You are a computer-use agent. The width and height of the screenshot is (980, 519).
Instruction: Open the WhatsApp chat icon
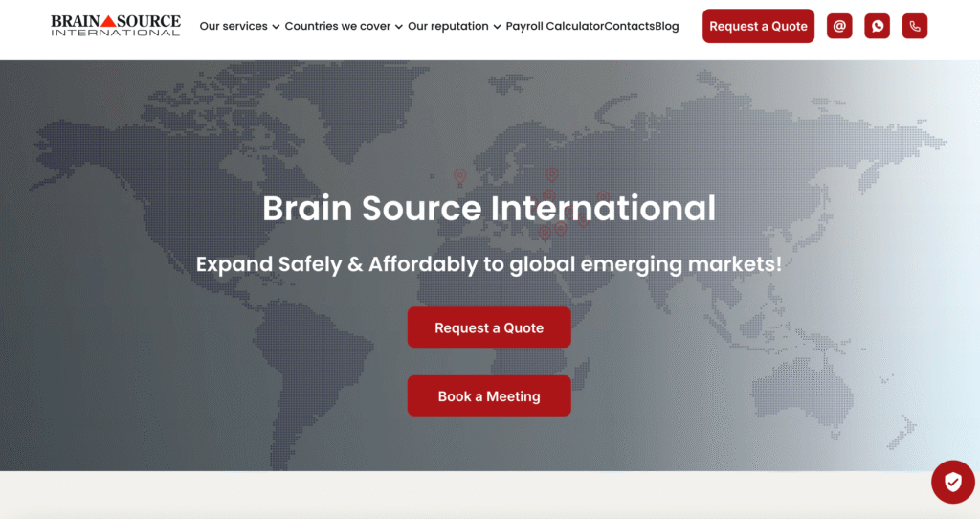pos(877,26)
